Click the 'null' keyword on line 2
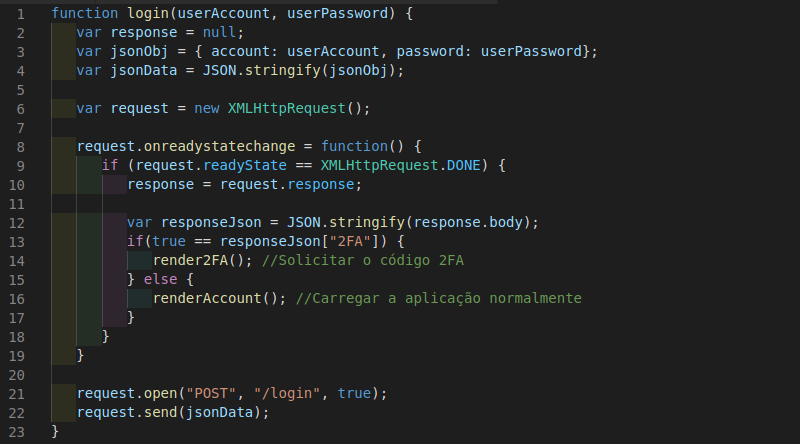Image resolution: width=800 pixels, height=444 pixels. coord(219,33)
